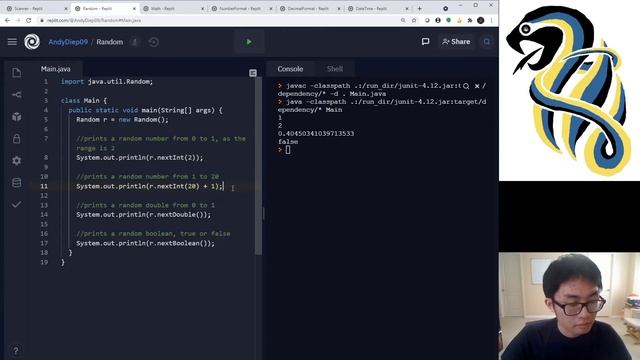Open the Settings gear in sidebar
The height and width of the screenshot is (360, 640).
pyautogui.click(x=16, y=161)
